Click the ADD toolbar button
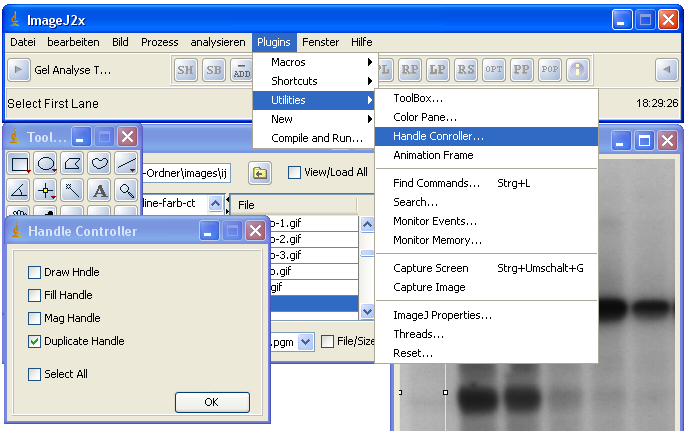687x431 pixels. pyautogui.click(x=241, y=70)
